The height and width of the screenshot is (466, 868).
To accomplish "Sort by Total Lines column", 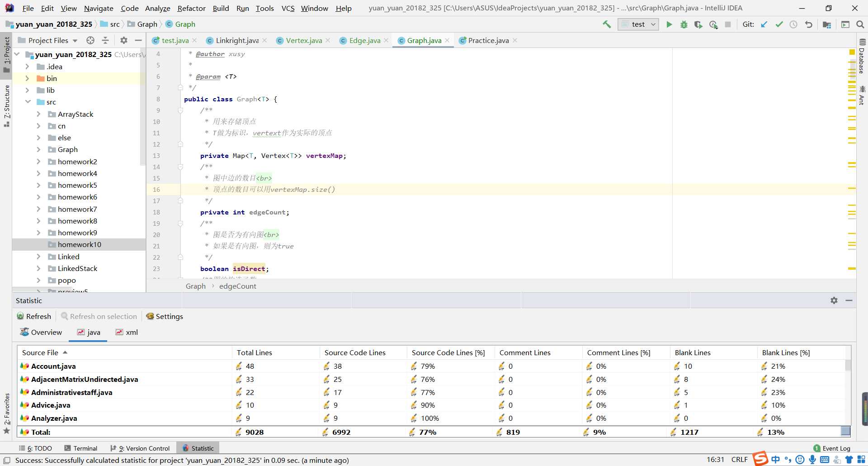I will 276,352.
